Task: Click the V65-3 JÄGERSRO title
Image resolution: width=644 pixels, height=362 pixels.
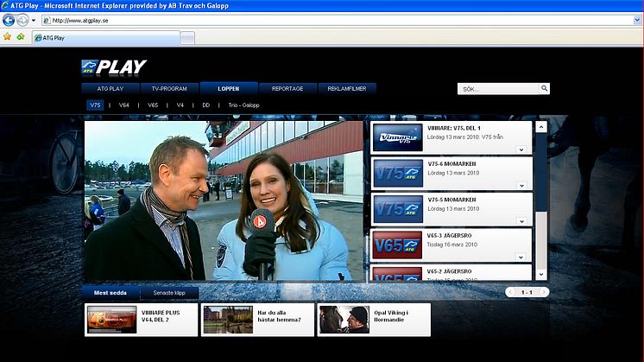Action: 449,236
